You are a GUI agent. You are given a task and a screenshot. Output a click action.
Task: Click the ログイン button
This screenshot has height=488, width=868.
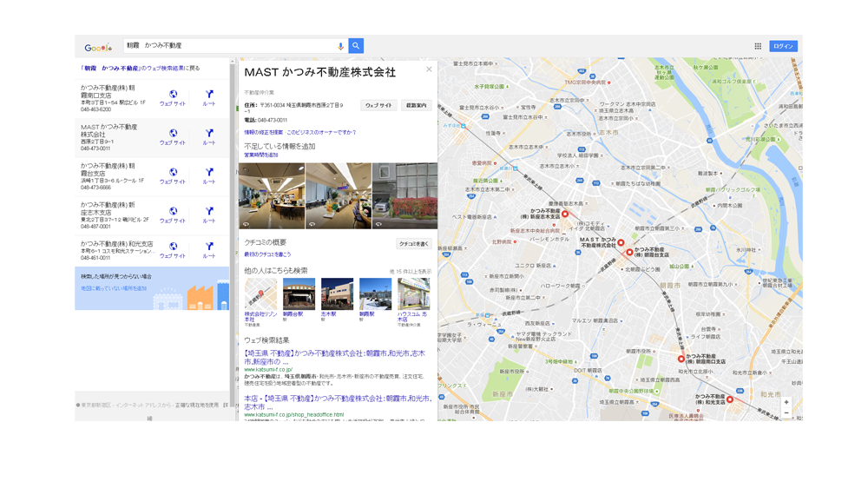tap(782, 46)
